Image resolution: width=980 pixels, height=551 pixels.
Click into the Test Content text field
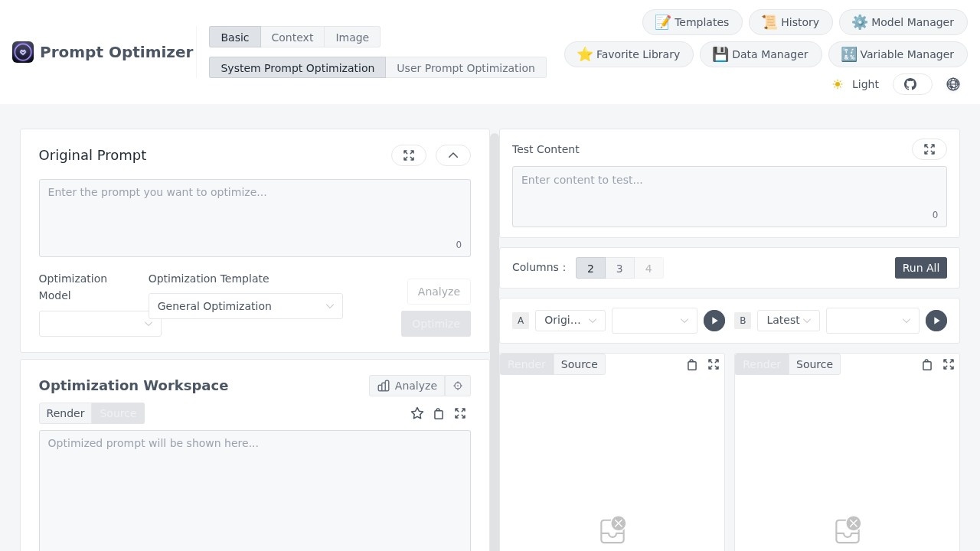coord(729,196)
